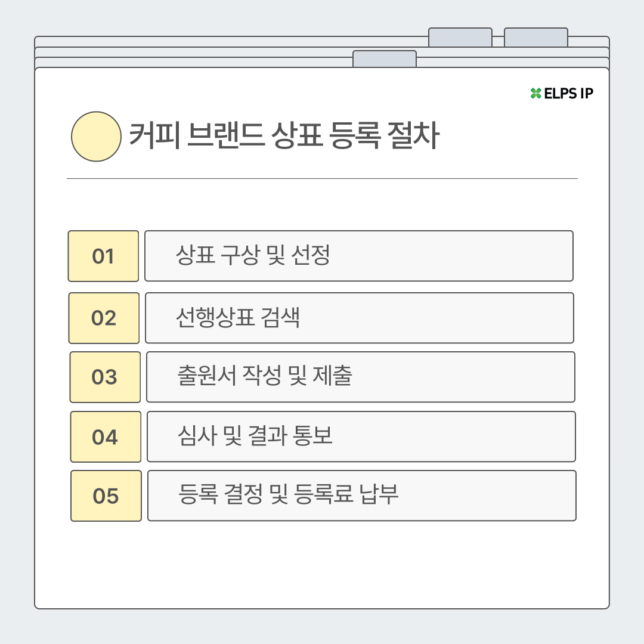Screen dimensions: 644x644
Task: Select the 02 number badge
Action: 104,318
